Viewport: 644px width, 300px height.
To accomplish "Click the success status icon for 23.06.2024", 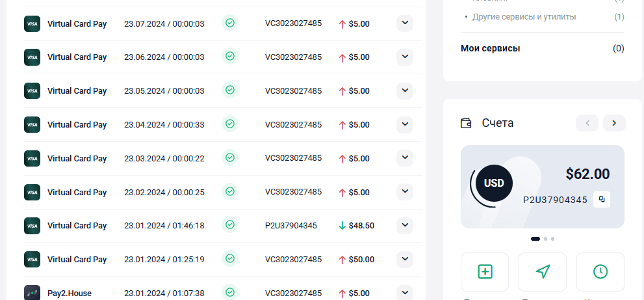I will coord(230,56).
